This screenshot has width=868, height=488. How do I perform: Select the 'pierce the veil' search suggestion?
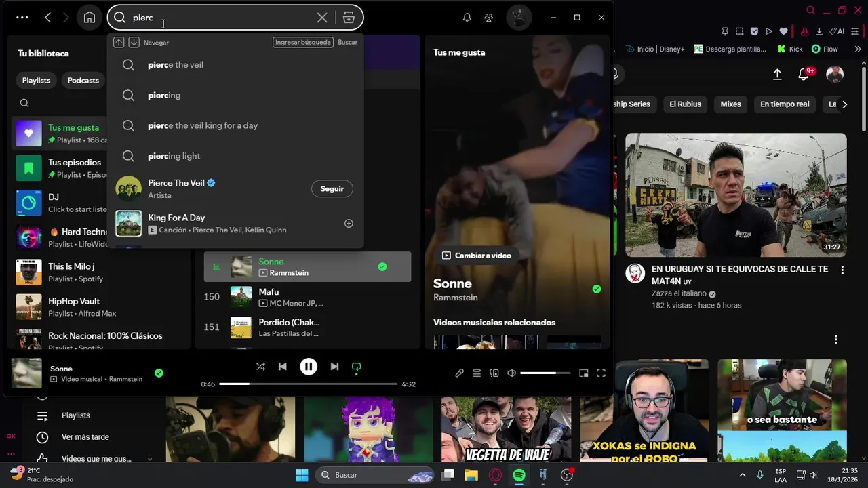point(235,65)
